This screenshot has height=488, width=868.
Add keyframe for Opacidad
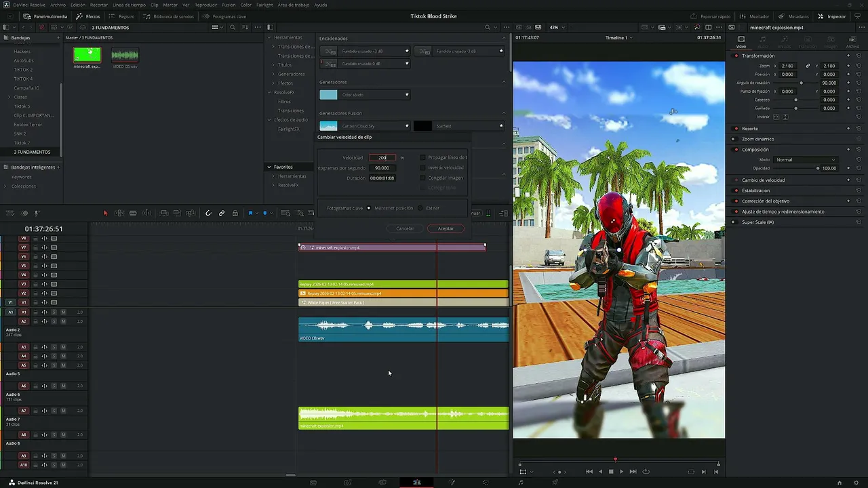[x=848, y=168]
